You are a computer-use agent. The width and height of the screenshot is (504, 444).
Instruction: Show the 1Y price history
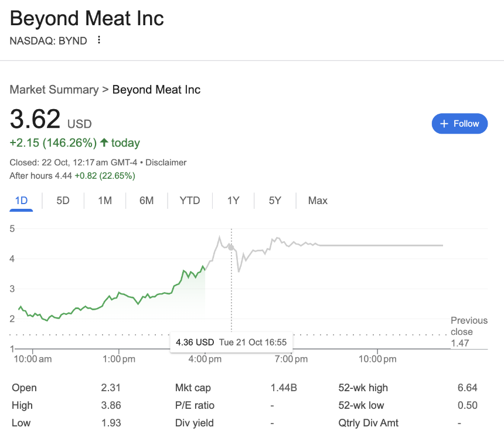click(x=233, y=201)
